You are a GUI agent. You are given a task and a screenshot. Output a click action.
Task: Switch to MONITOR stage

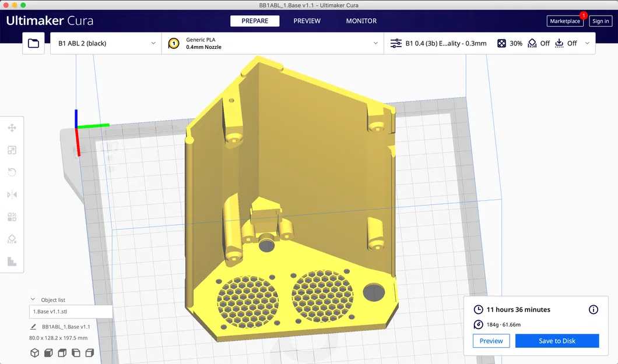coord(361,21)
